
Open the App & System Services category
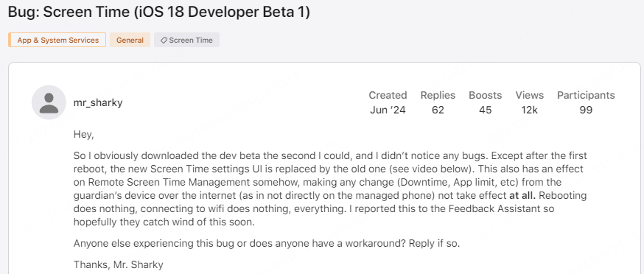click(x=57, y=41)
